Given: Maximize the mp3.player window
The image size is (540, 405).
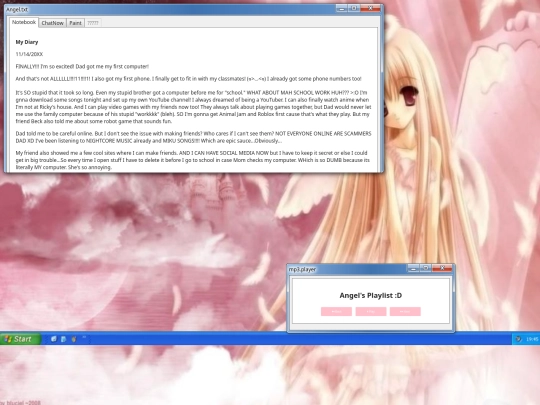Looking at the screenshot, I should (x=425, y=268).
